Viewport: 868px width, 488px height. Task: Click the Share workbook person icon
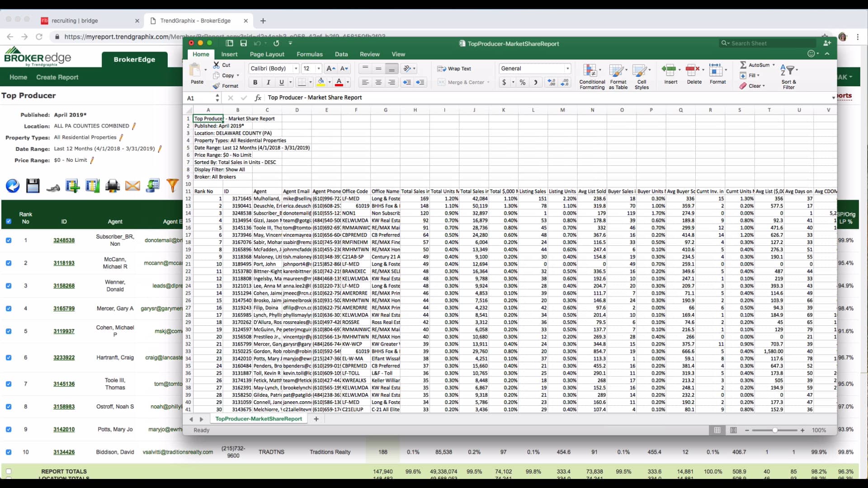[x=827, y=43]
